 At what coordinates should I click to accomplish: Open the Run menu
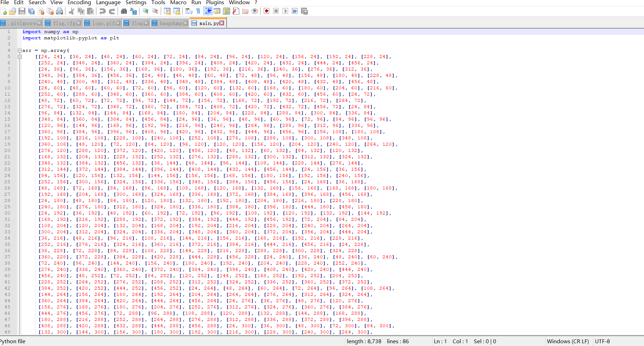pos(196,3)
